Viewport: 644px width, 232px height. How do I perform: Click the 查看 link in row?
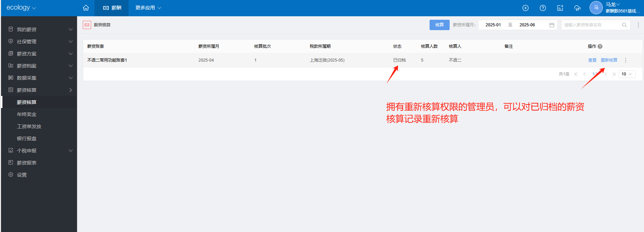click(592, 60)
